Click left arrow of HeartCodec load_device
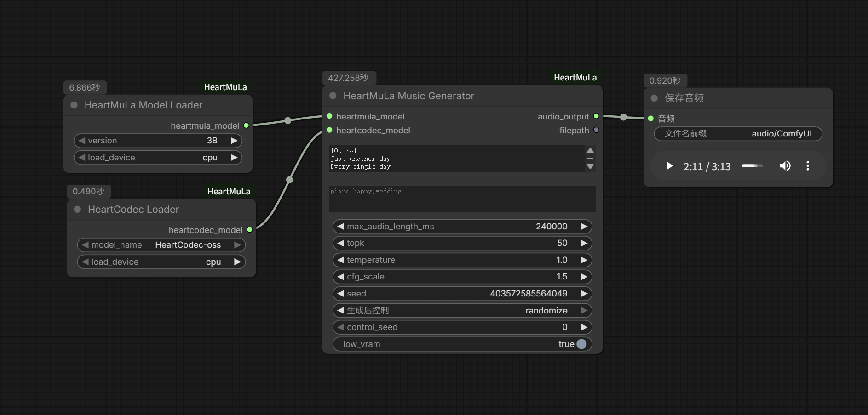The width and height of the screenshot is (868, 415). coord(85,262)
